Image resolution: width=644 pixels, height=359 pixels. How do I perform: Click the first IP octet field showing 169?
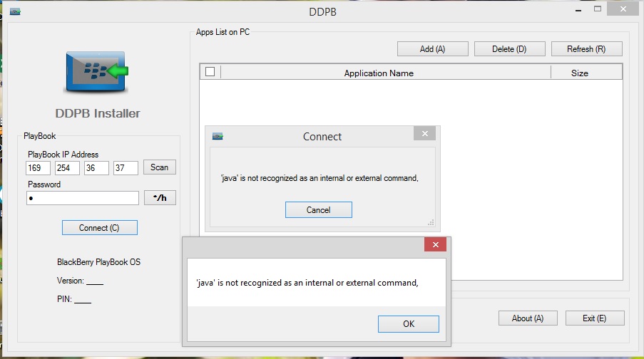(38, 168)
